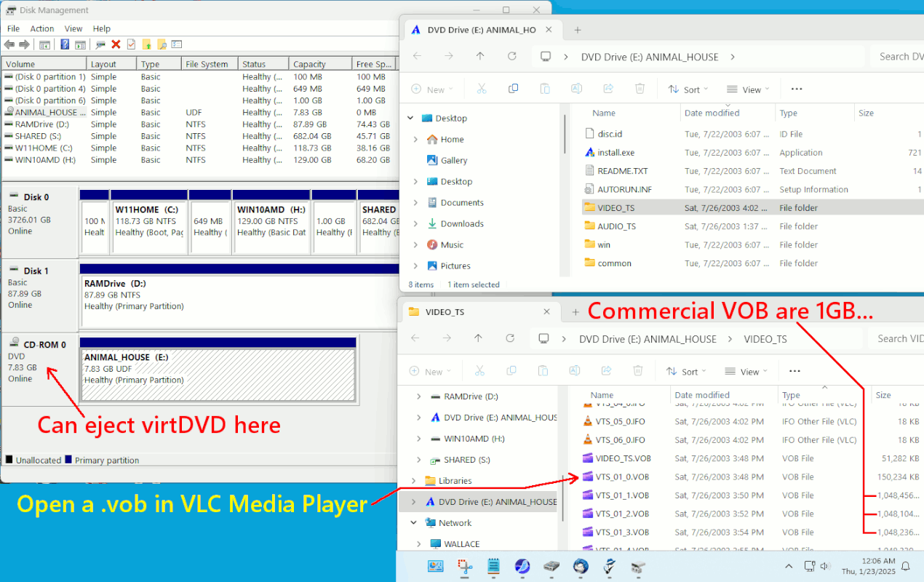Select the DVD Drive (E:) ANIMAL_HO tab
The image size is (924, 582).
pos(483,30)
